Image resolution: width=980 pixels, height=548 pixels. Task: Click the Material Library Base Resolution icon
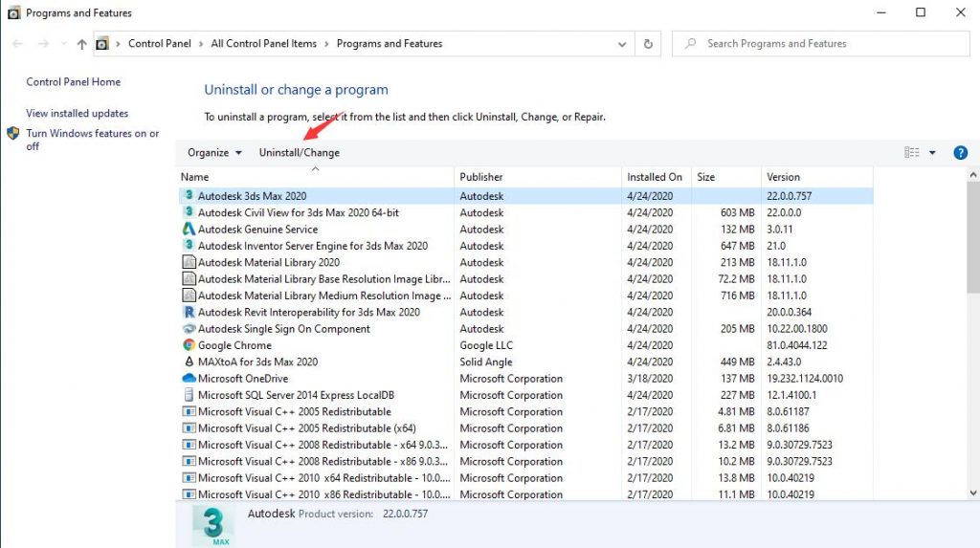(189, 278)
